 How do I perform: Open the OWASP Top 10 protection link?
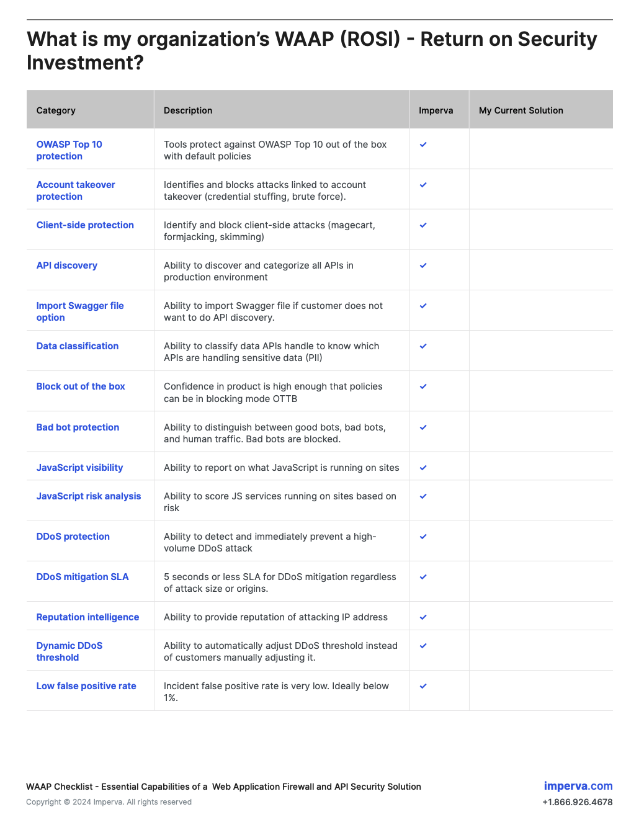pos(69,150)
